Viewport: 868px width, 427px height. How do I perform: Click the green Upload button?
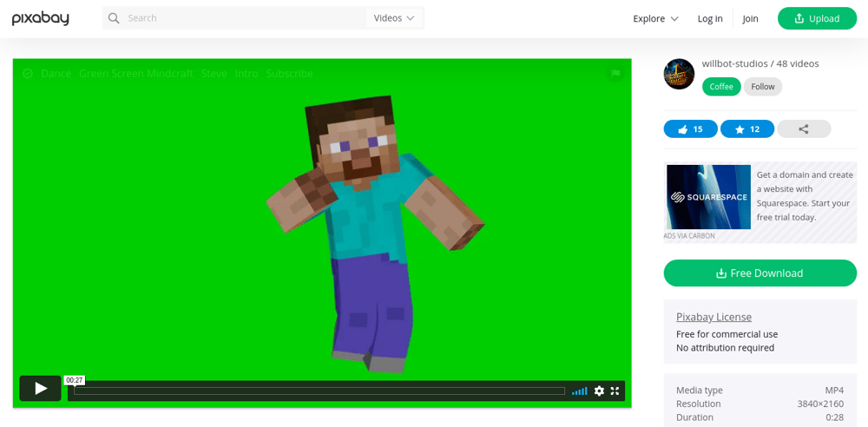pos(817,18)
